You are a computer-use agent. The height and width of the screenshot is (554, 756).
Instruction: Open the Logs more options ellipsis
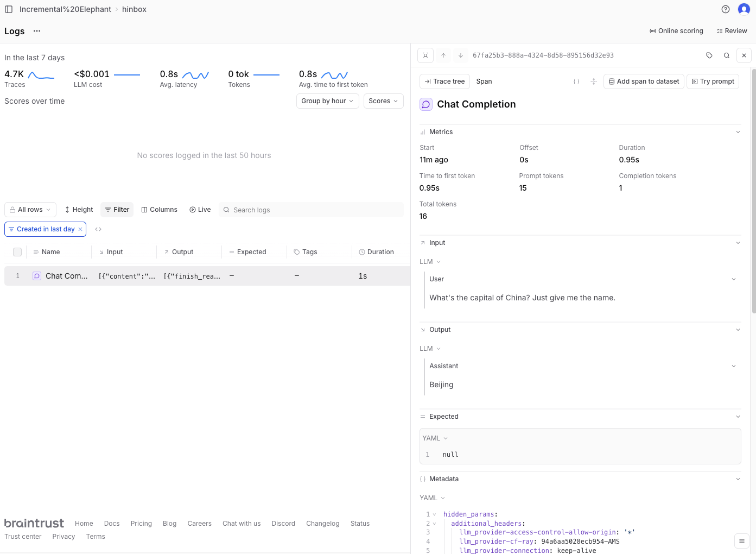point(37,31)
